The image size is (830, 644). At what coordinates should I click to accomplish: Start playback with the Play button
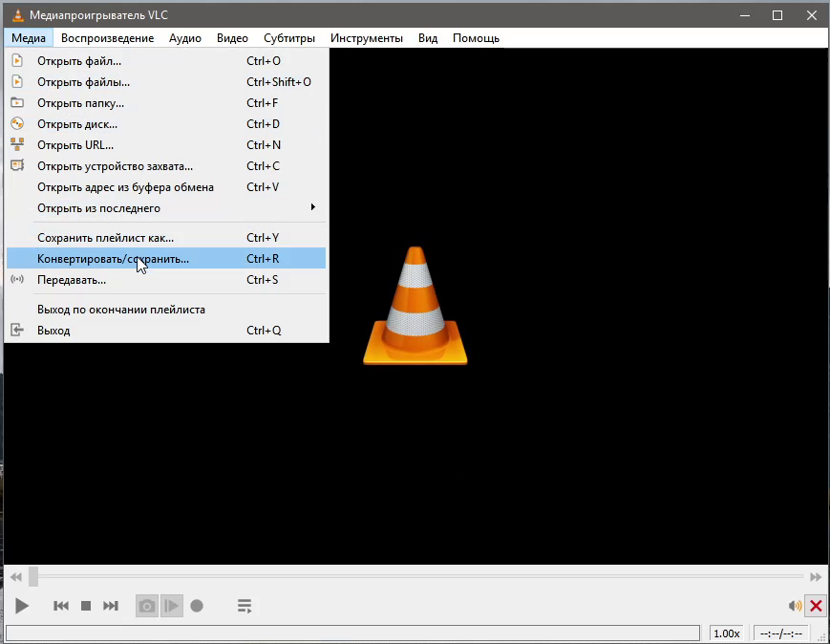[21, 605]
